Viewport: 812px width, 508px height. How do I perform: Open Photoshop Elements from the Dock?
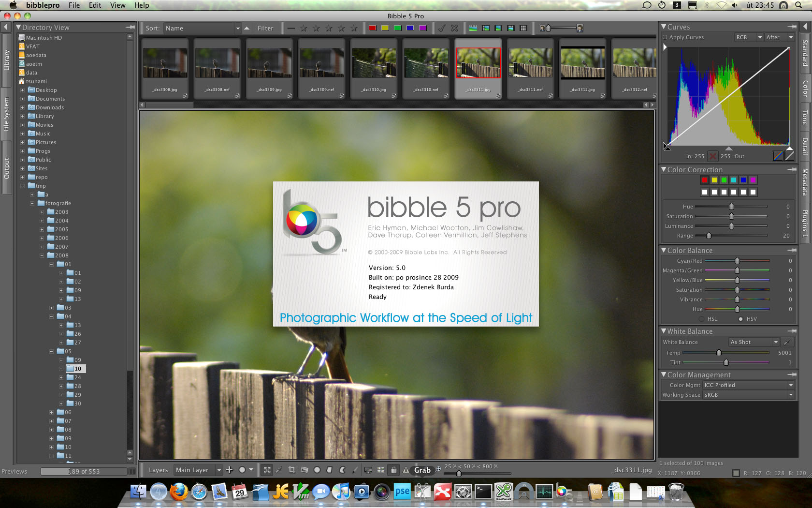pyautogui.click(x=402, y=492)
